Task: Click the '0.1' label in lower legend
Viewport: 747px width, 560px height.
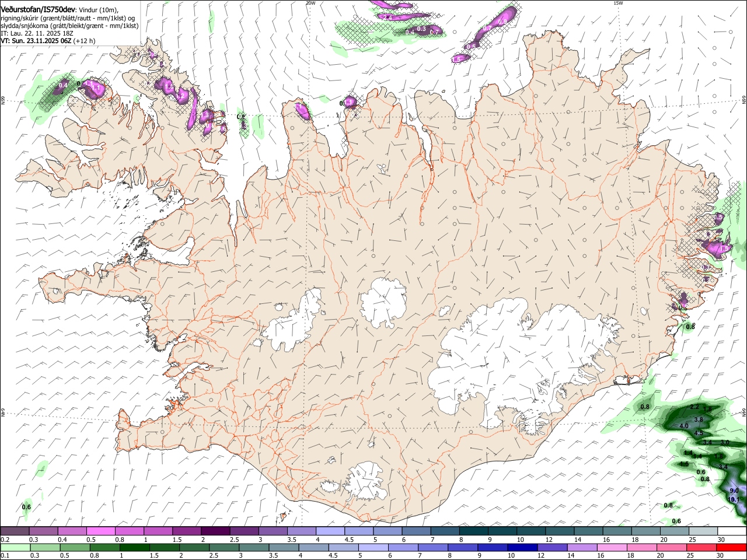Action: pyautogui.click(x=4, y=555)
